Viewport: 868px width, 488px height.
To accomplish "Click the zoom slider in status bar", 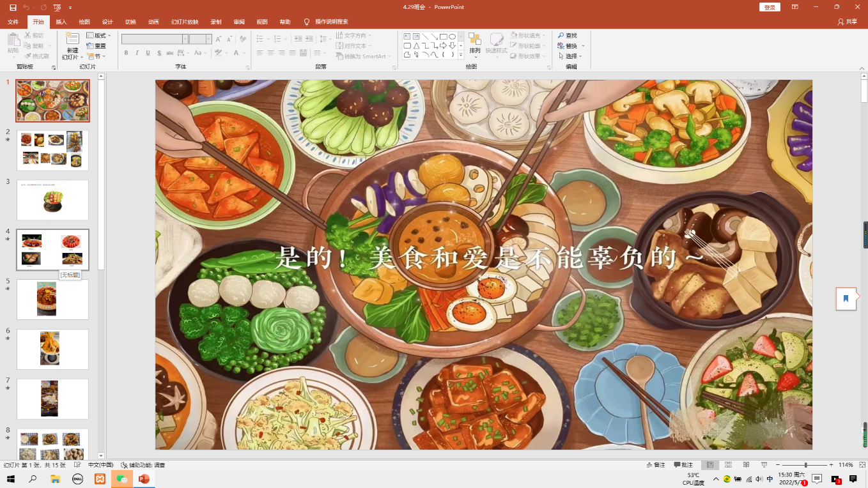I will (x=806, y=465).
